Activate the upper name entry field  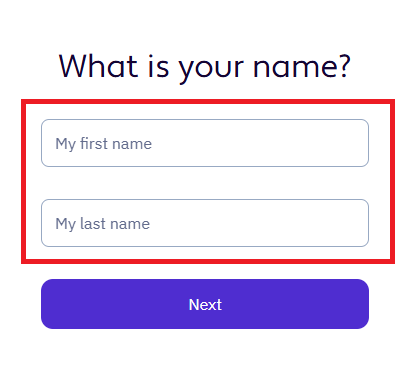[205, 143]
